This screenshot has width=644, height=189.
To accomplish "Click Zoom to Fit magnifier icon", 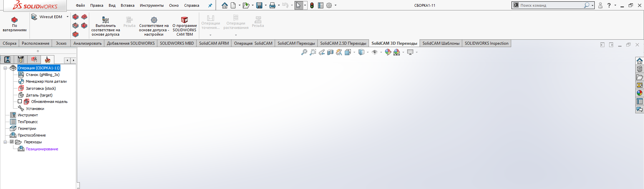I will [x=304, y=52].
